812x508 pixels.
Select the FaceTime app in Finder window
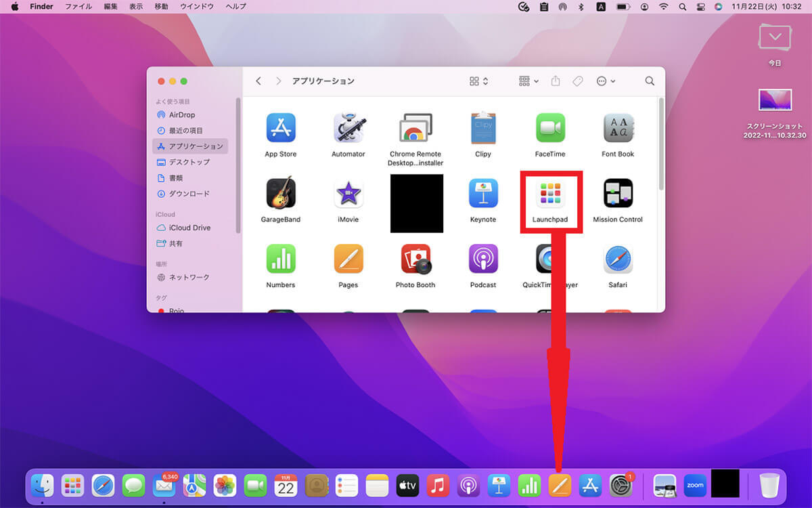(x=550, y=128)
